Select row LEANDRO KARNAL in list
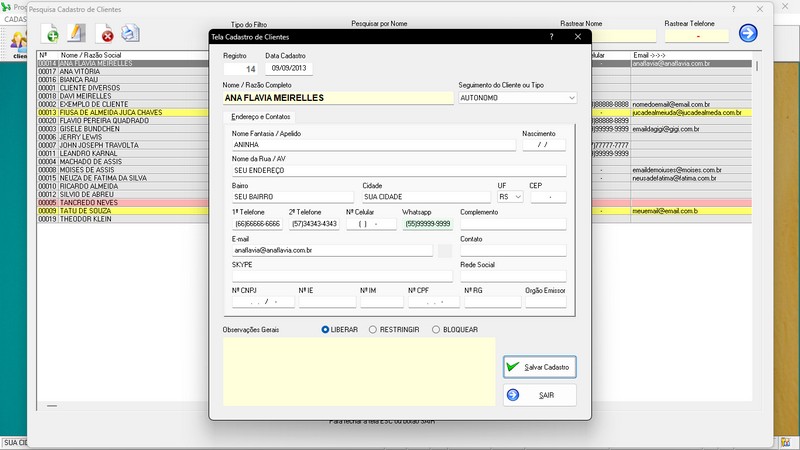The height and width of the screenshot is (450, 800). pyautogui.click(x=122, y=154)
